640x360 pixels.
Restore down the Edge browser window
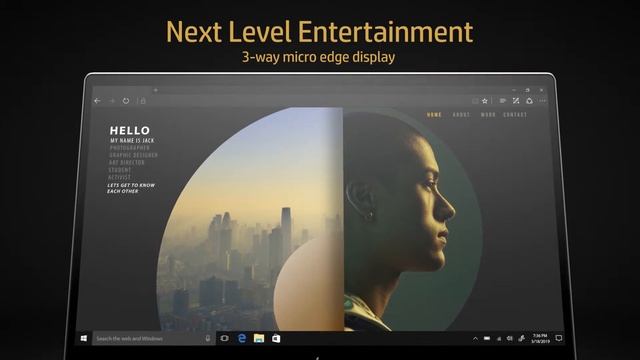(527, 90)
